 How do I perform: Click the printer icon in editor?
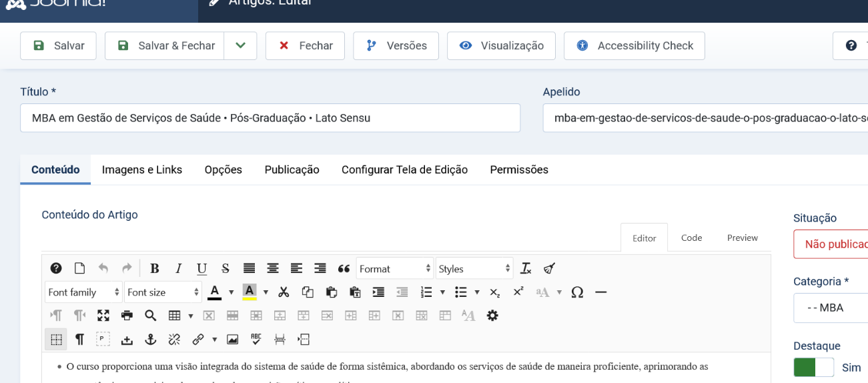[127, 316]
